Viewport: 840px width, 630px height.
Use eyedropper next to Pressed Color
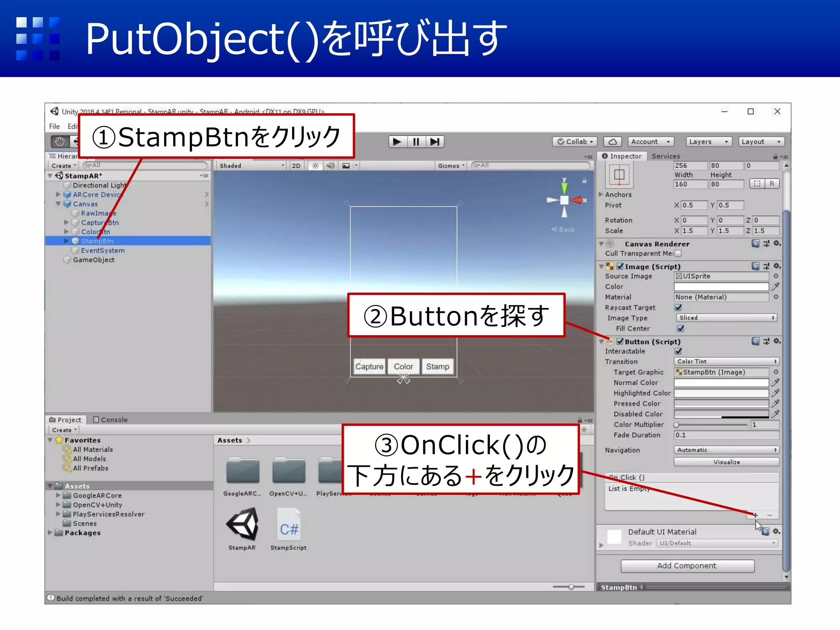[775, 404]
